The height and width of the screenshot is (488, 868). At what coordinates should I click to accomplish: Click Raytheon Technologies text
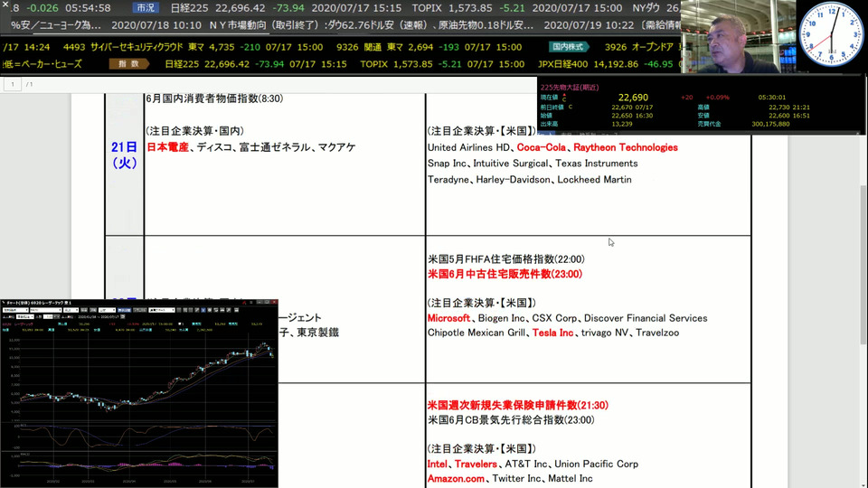coord(626,147)
